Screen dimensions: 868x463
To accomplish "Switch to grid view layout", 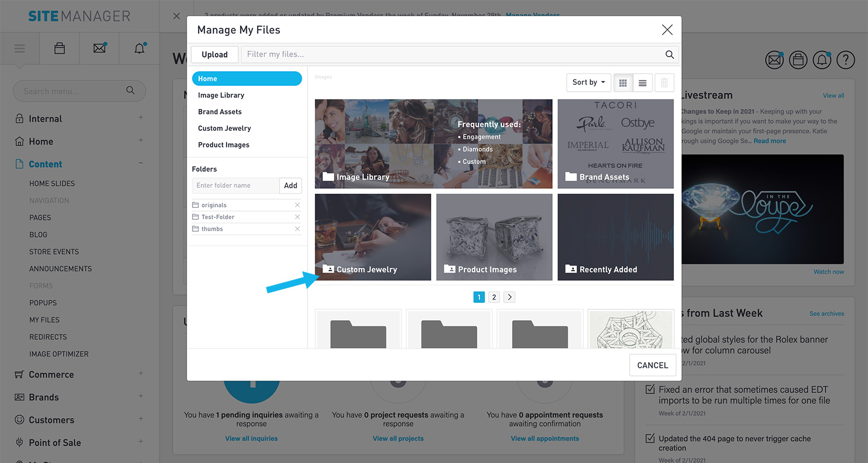I will [x=623, y=83].
